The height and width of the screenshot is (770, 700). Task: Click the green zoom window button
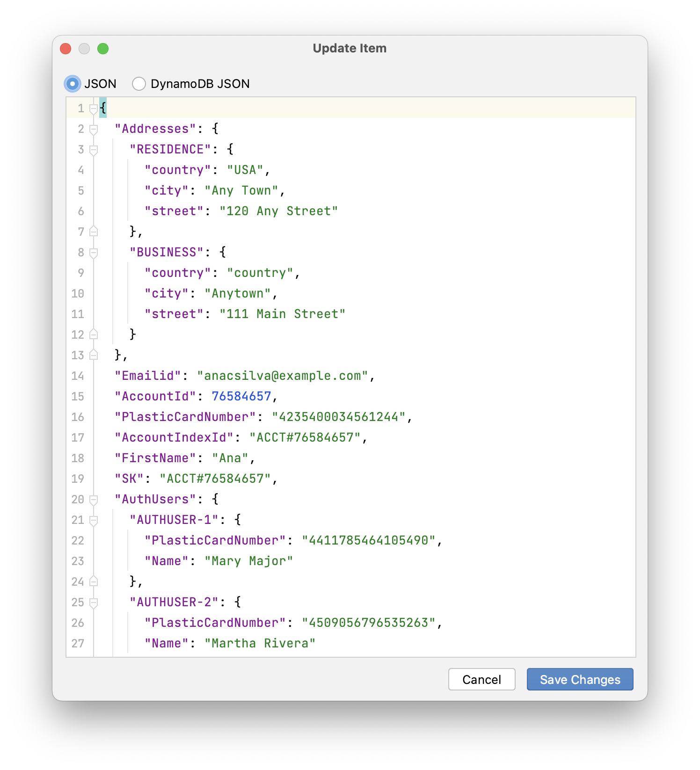pyautogui.click(x=103, y=49)
